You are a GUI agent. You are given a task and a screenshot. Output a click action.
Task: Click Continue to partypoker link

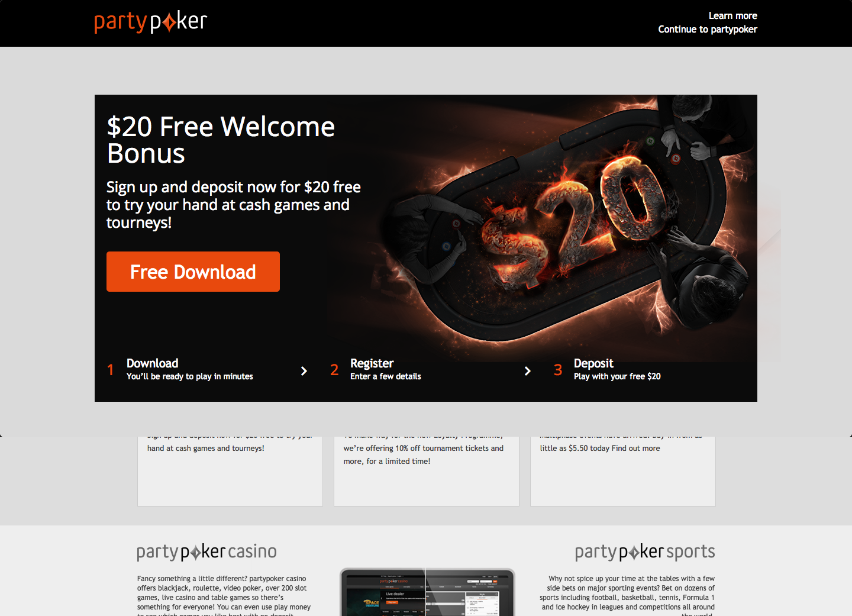pyautogui.click(x=707, y=29)
